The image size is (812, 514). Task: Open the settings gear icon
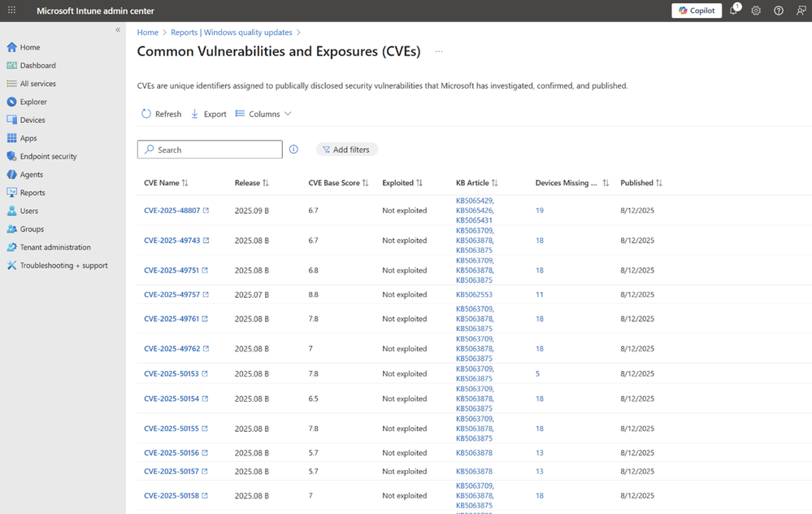click(756, 11)
